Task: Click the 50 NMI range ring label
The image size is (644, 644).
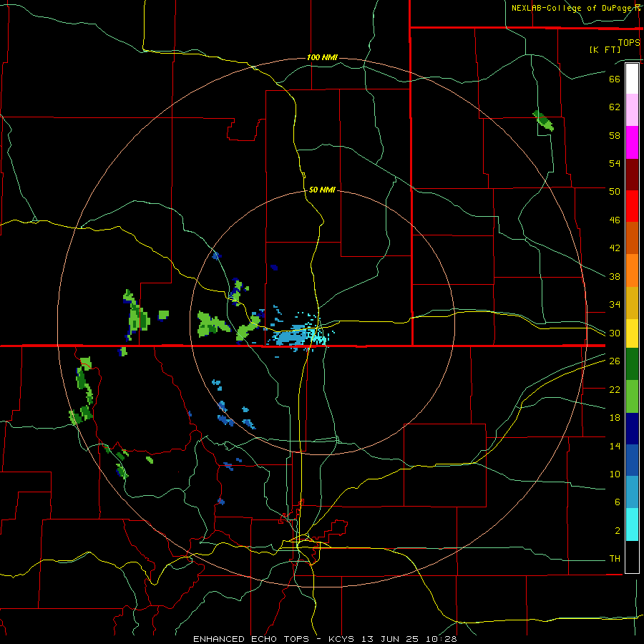Action: [x=322, y=190]
